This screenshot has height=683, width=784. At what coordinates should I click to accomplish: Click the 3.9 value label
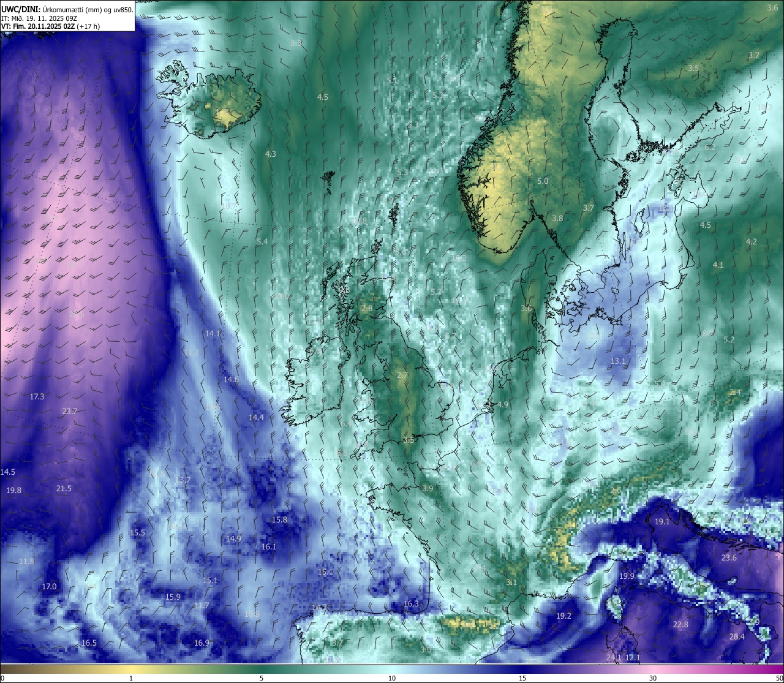[428, 488]
